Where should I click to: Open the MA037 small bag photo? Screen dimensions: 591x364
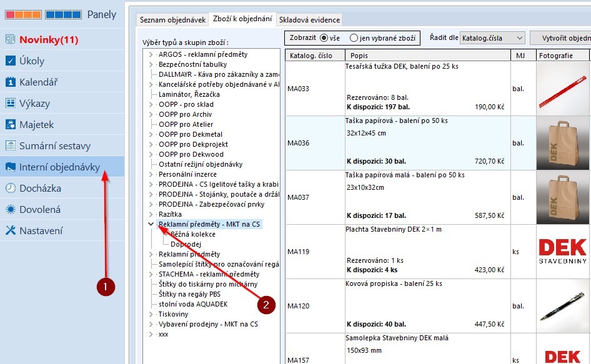pyautogui.click(x=562, y=197)
